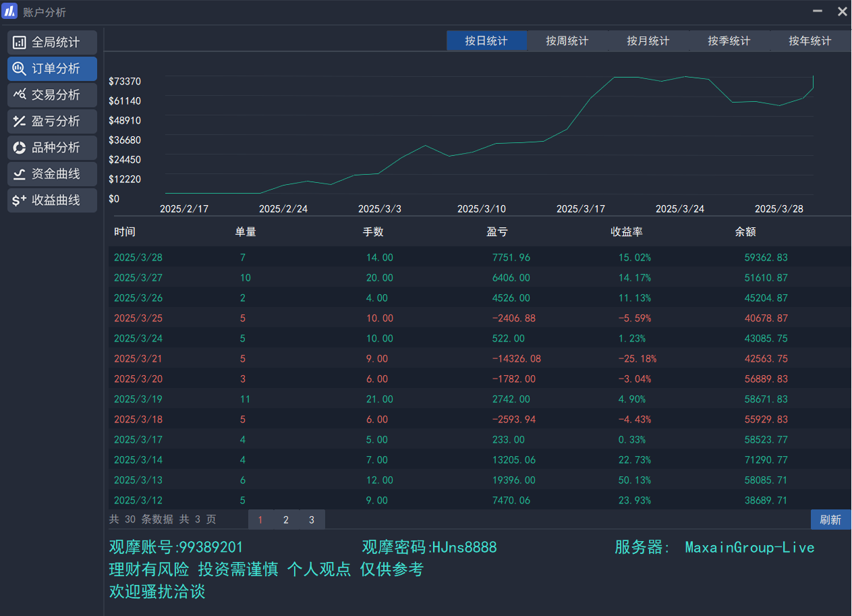Click the profit/loss (盈亏分析) icon
Image resolution: width=852 pixels, height=616 pixels.
[20, 121]
